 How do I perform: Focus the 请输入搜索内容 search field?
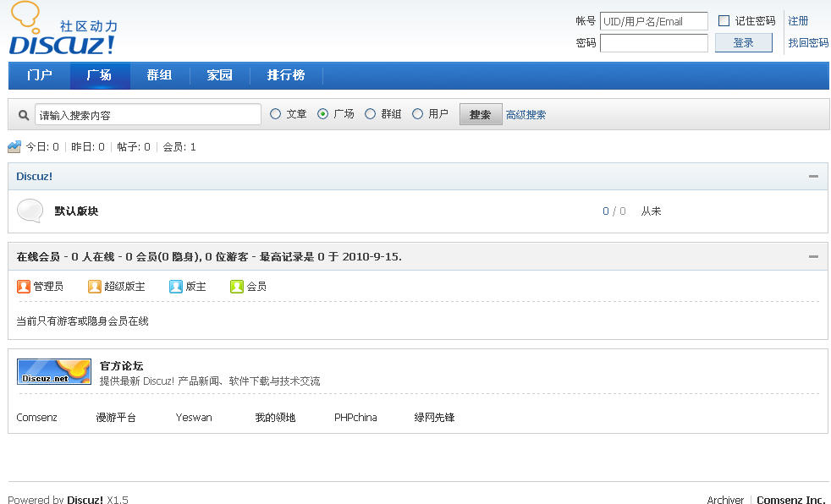coord(148,115)
